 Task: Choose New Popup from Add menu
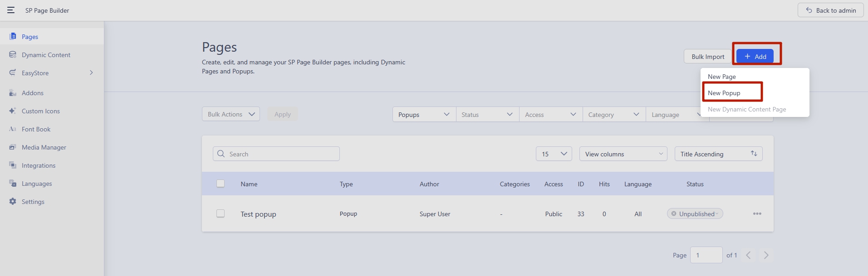click(x=724, y=93)
